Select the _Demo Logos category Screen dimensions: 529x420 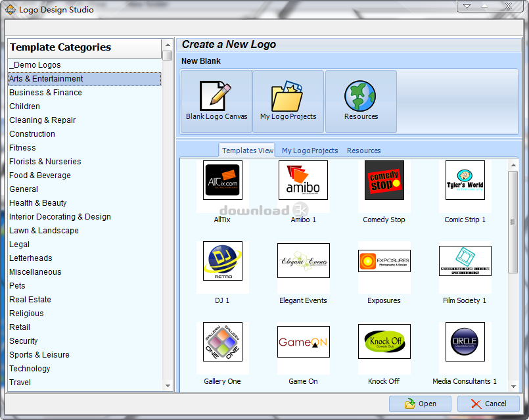pyautogui.click(x=85, y=65)
